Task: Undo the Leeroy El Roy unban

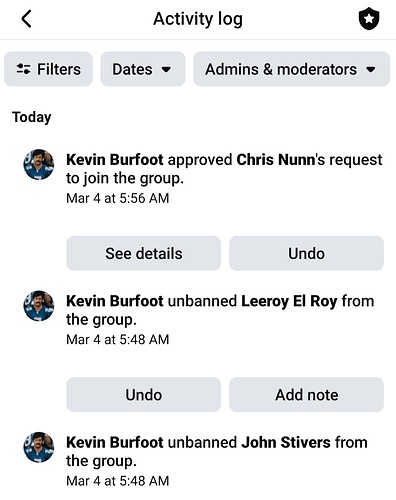Action: [143, 395]
